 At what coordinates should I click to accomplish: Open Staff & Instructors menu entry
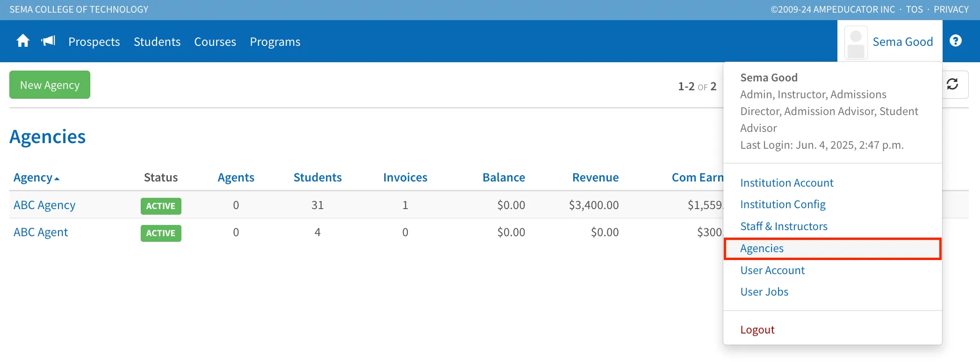tap(784, 226)
